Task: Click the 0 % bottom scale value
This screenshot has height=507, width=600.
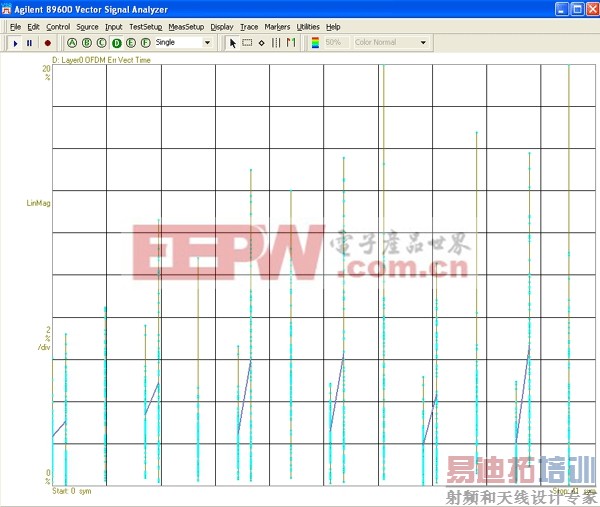Action: click(x=48, y=477)
